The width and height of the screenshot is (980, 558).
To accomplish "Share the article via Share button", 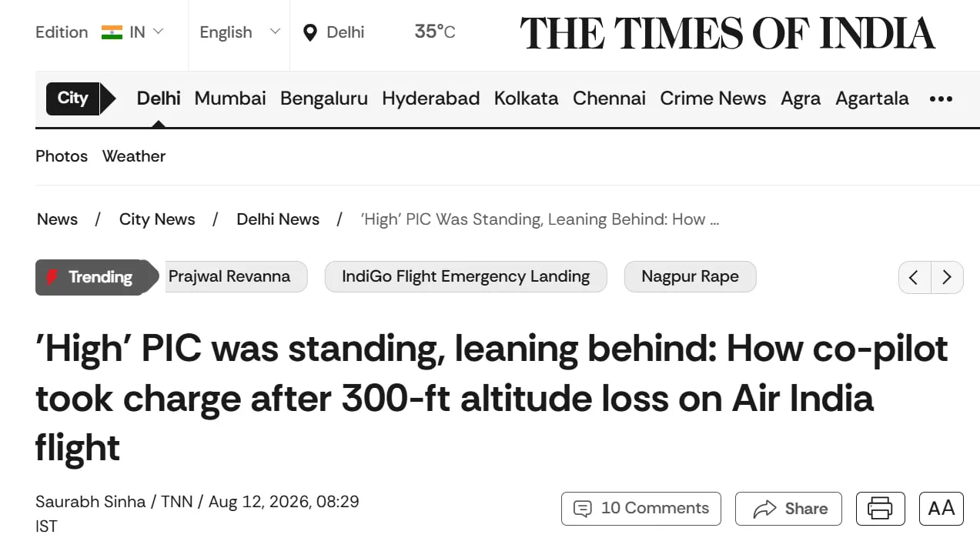I will point(789,509).
